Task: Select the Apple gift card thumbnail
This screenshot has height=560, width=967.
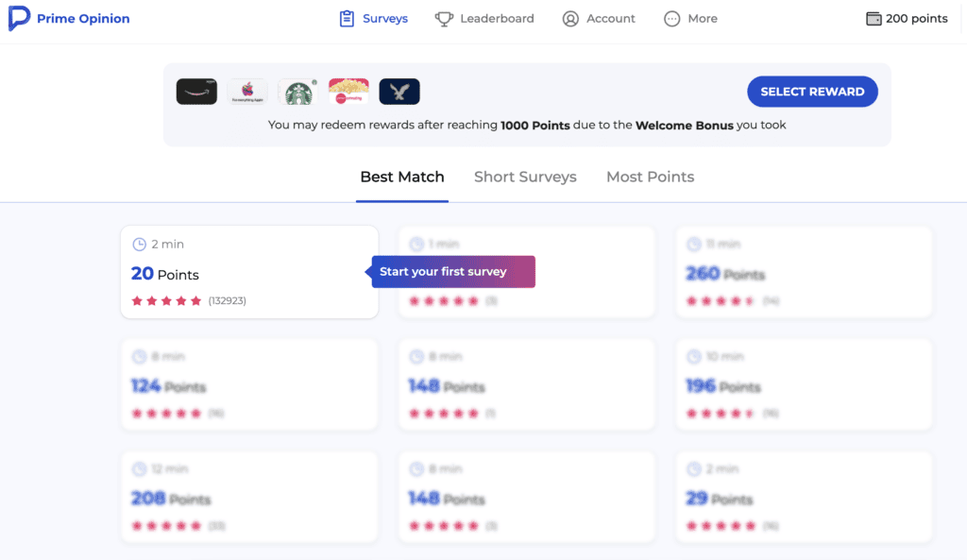Action: pyautogui.click(x=247, y=92)
